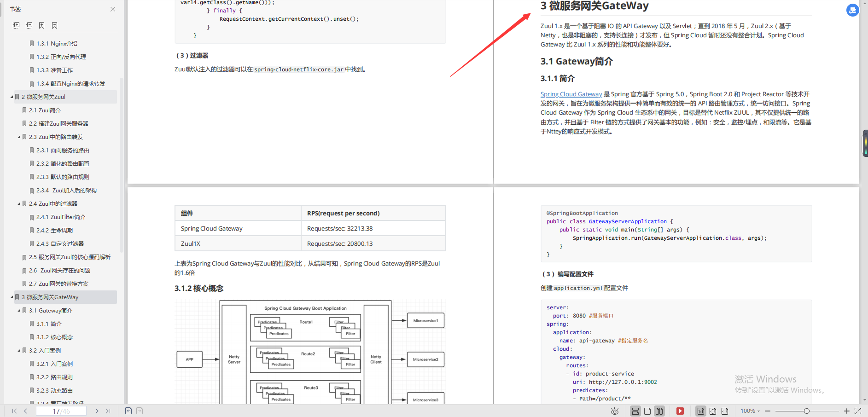The image size is (868, 417).
Task: Adjust the zoom slider handle
Action: 807,411
